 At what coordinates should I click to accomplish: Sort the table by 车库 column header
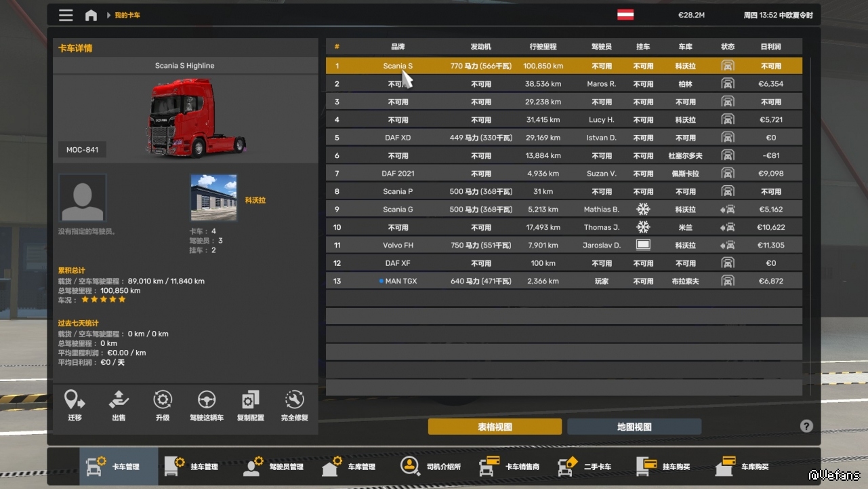pos(686,47)
